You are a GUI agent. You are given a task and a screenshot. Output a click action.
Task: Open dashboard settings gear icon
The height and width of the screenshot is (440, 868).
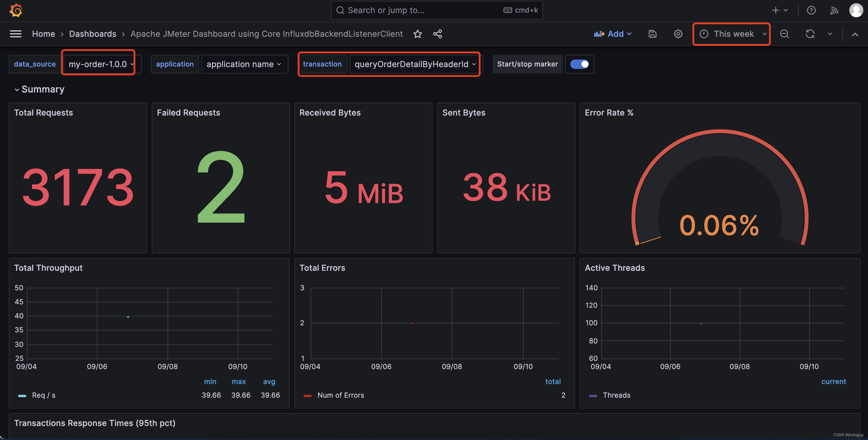678,34
